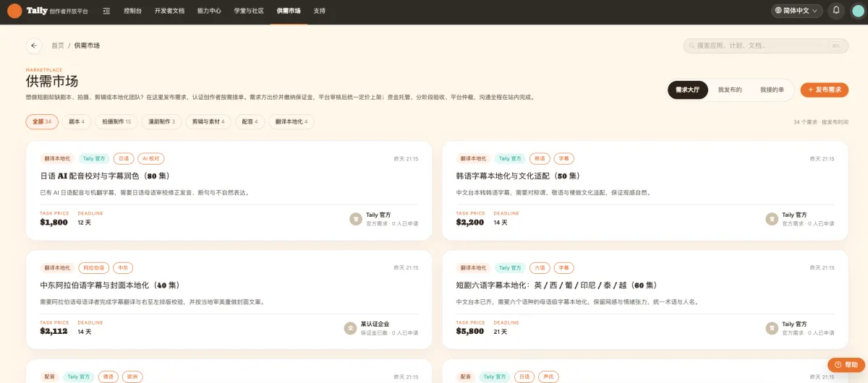This screenshot has height=383, width=868.
Task: Filter by 剧本 category chip
Action: 77,121
